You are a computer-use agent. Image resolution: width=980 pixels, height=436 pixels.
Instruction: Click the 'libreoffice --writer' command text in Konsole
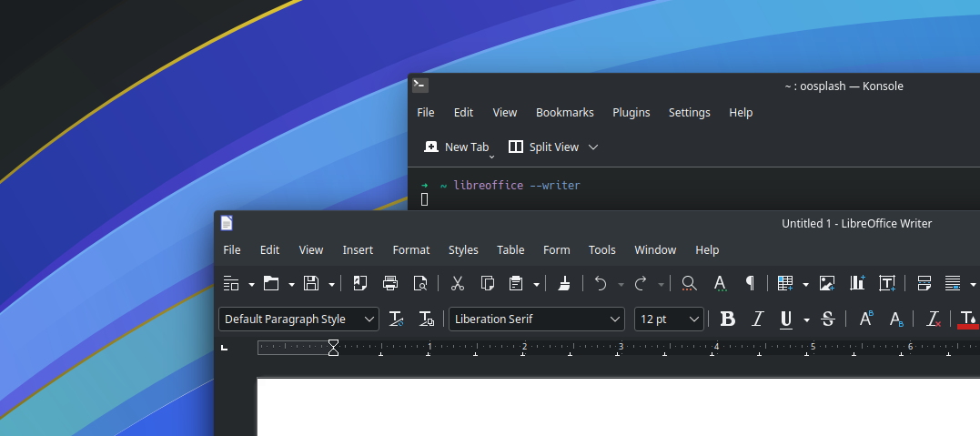[517, 185]
